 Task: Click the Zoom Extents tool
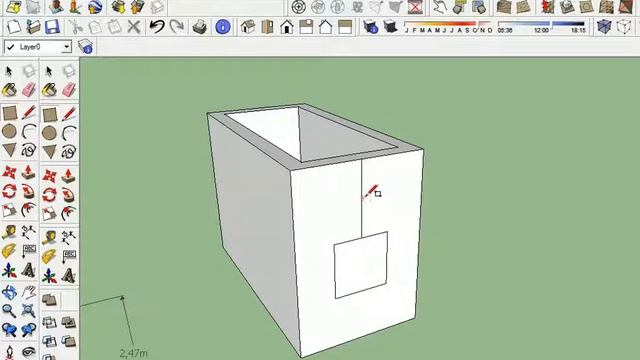[x=29, y=311]
